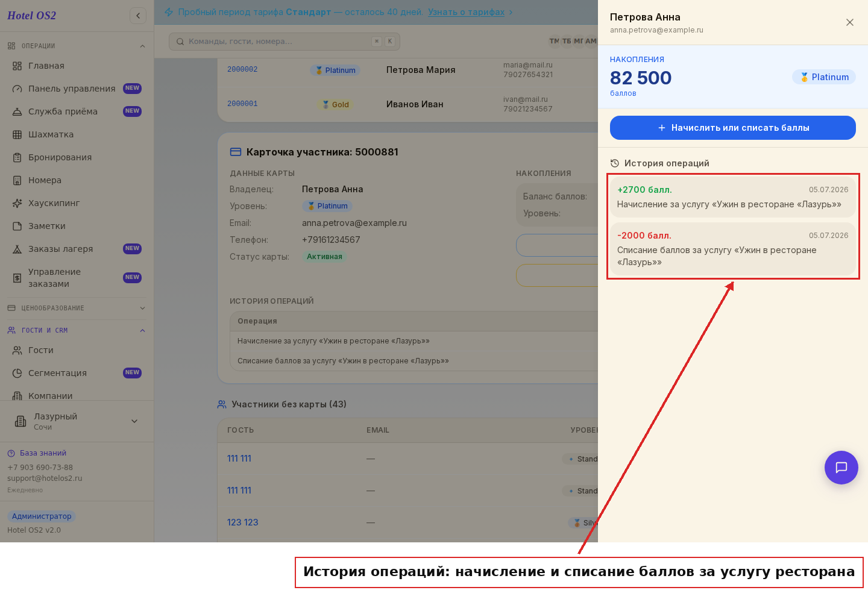Click the Gold level badge
868x602 pixels.
coord(335,104)
